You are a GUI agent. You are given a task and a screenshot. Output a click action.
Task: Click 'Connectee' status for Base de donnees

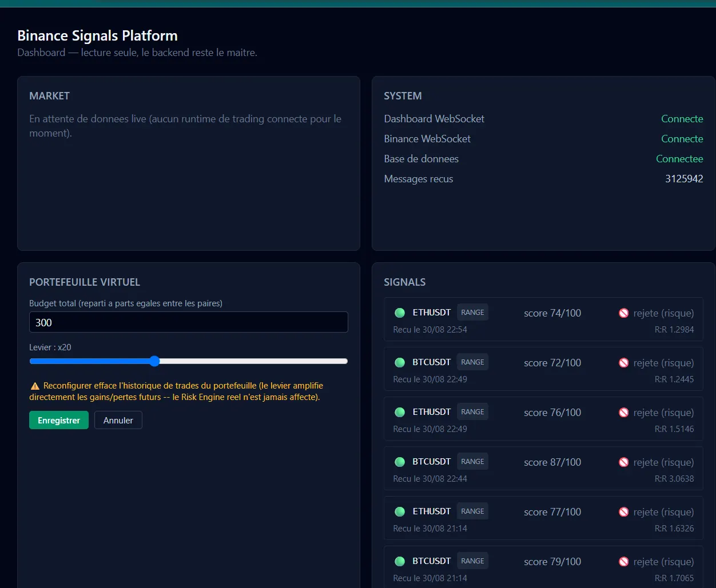[x=679, y=159]
